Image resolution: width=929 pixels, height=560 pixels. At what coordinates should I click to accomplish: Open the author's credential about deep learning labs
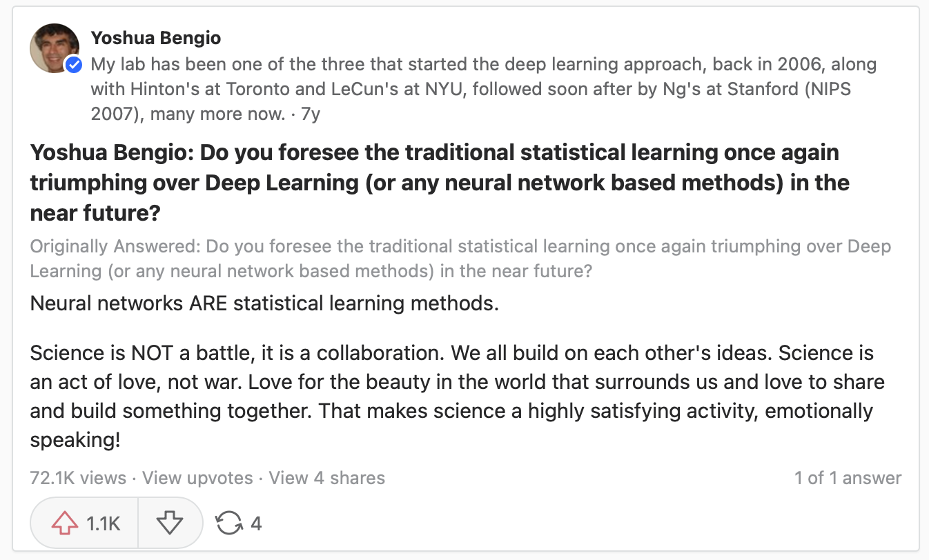pos(484,90)
